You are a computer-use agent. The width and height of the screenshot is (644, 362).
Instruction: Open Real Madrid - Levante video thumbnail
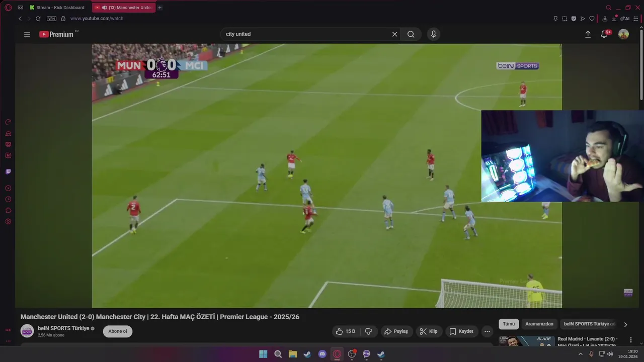coord(527,341)
